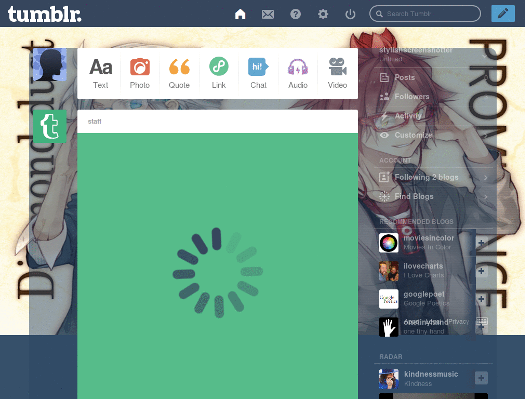This screenshot has height=399, width=532.
Task: Click the ilovecharts avatar photo
Action: (x=389, y=271)
